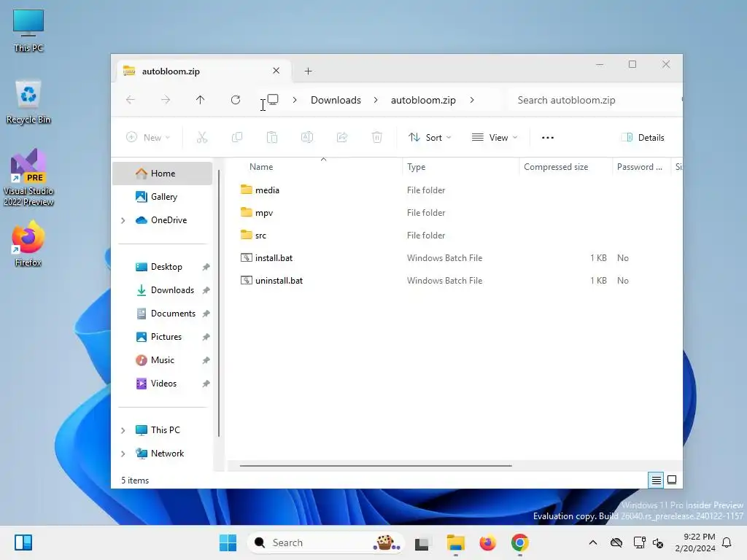Screen dimensions: 747x560
Task: Switch to large thumbnails view icon
Action: [x=672, y=480]
